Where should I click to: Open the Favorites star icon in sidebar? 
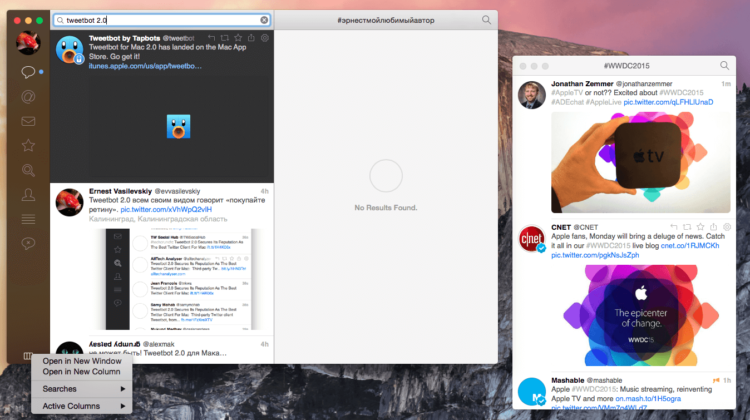[28, 145]
